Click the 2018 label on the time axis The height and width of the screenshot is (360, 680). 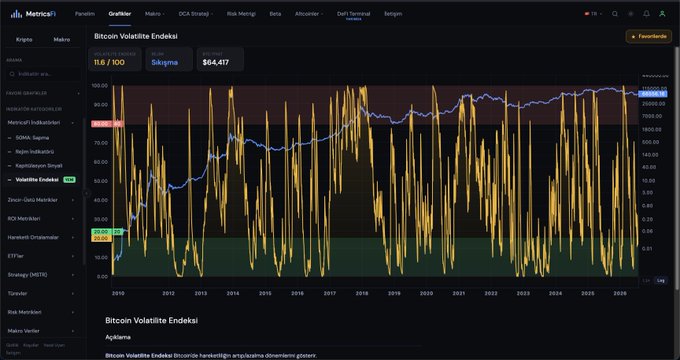[362, 294]
